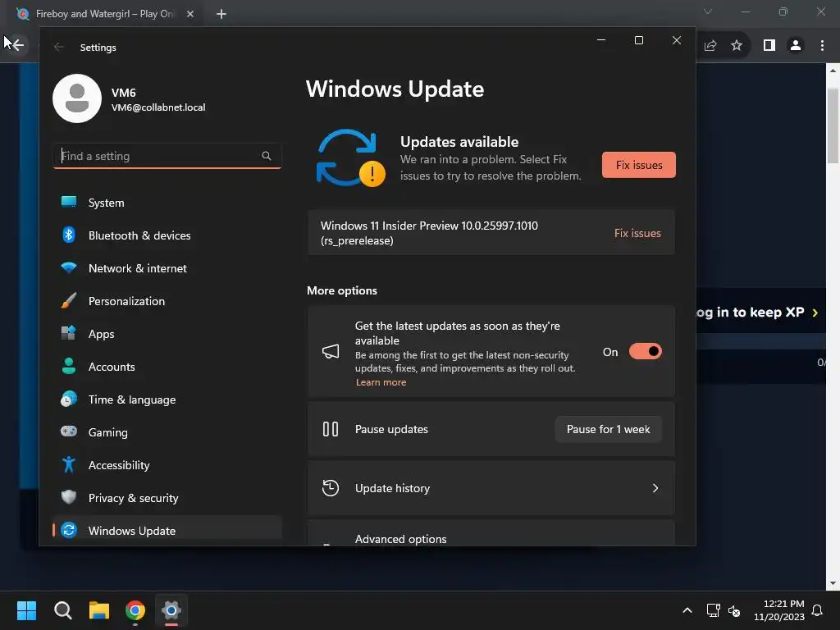Click the megaphone icon for latest updates
This screenshot has width=840, height=630.
coord(331,351)
